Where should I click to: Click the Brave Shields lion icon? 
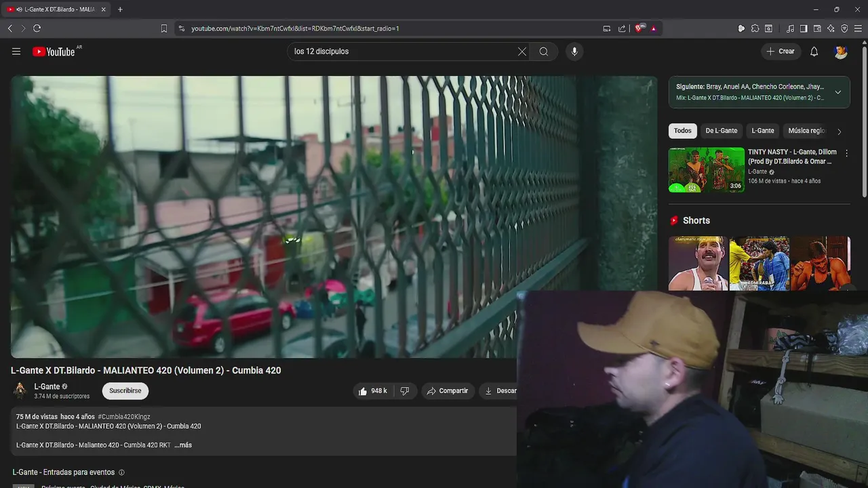click(x=639, y=28)
